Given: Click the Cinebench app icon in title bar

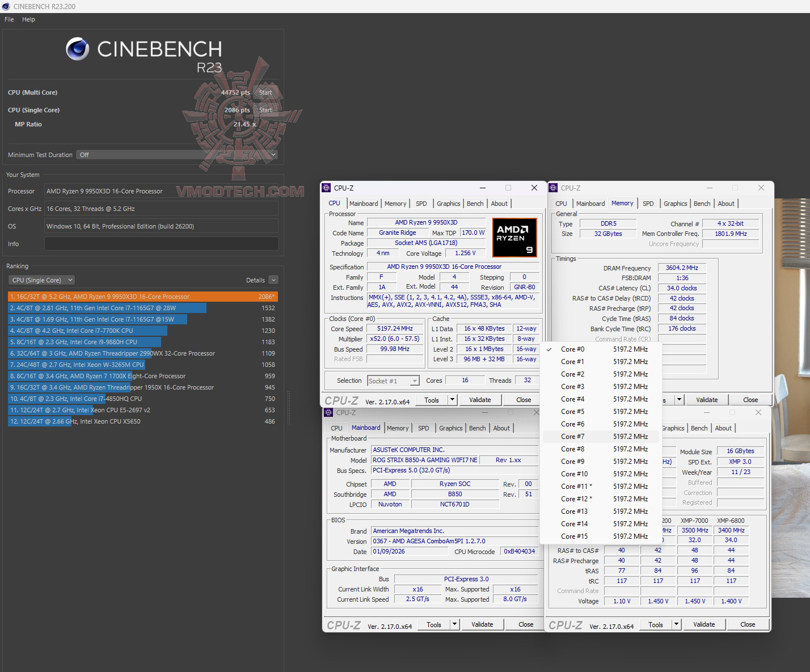Looking at the screenshot, I should [6, 6].
